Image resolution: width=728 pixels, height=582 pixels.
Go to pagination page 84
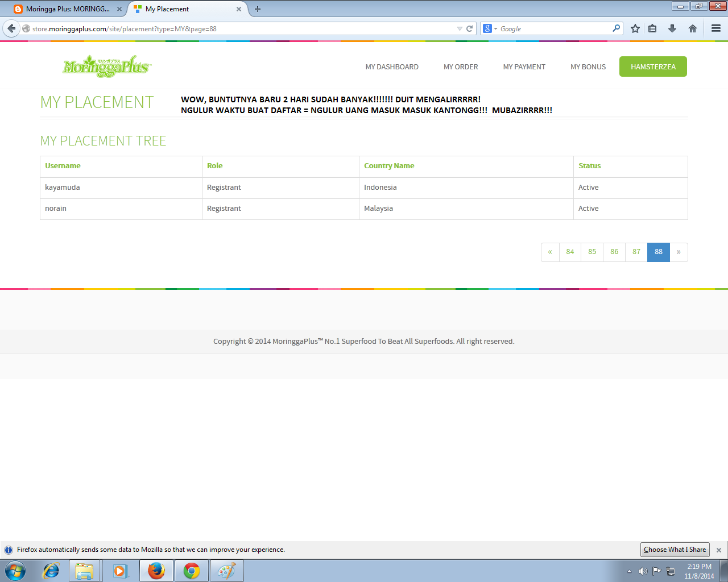coord(570,252)
